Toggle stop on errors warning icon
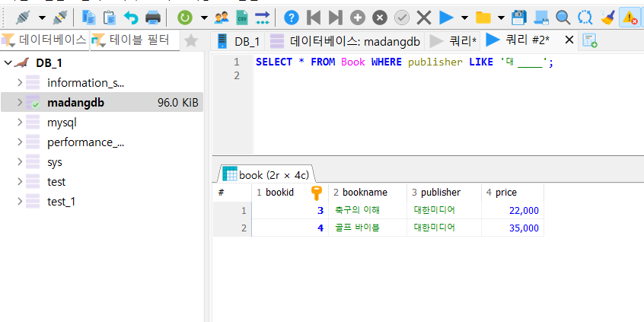Screen dimensions: 644x322 [x=630, y=18]
